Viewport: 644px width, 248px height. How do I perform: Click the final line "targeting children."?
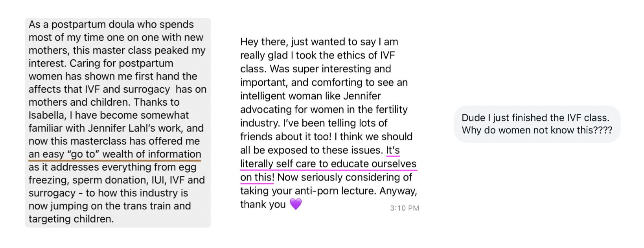[71, 219]
